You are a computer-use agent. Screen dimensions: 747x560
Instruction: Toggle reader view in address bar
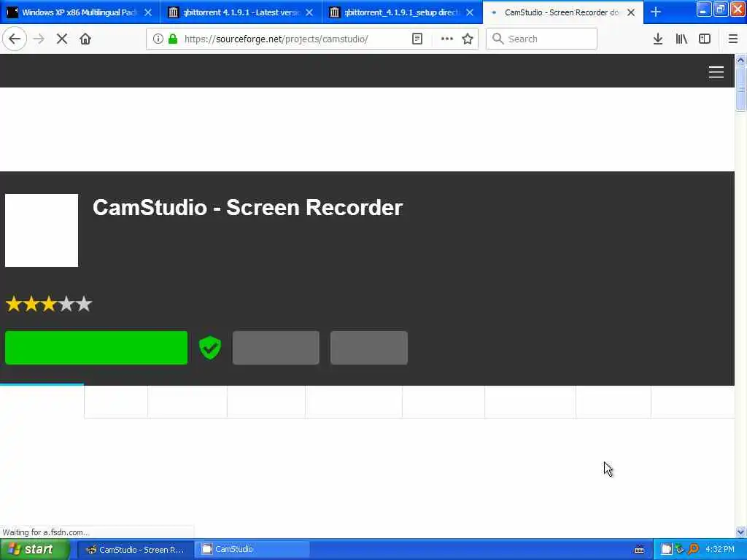417,39
